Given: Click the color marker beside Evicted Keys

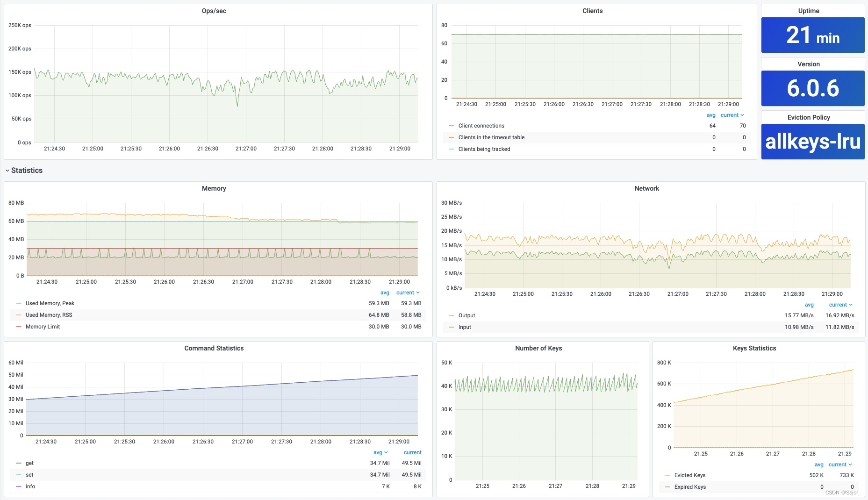Looking at the screenshot, I should pos(667,475).
